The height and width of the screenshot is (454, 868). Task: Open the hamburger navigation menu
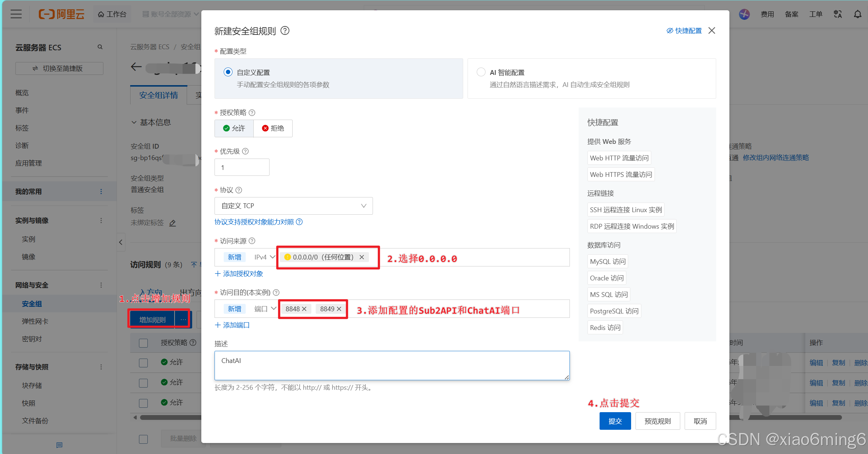[16, 14]
